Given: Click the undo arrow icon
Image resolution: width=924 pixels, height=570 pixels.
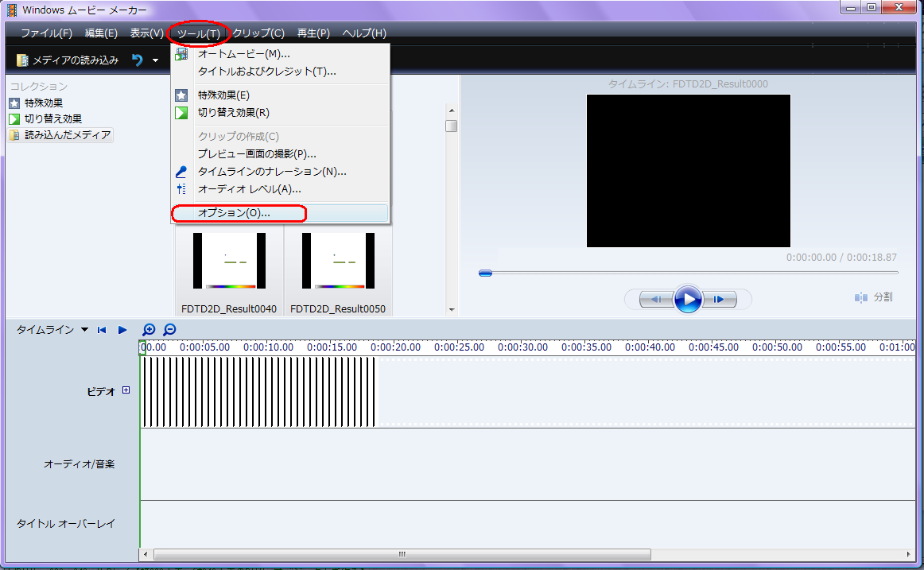Looking at the screenshot, I should pos(138,60).
